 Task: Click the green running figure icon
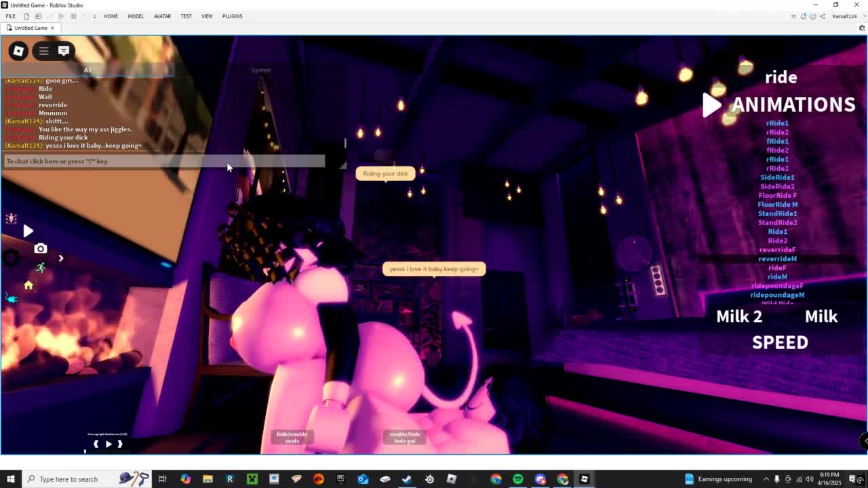(x=41, y=268)
